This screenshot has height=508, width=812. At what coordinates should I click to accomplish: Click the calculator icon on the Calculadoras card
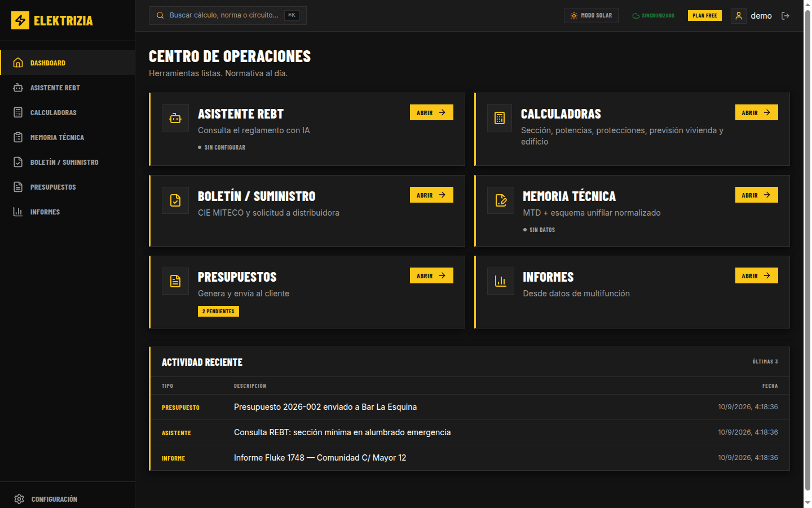tap(500, 118)
